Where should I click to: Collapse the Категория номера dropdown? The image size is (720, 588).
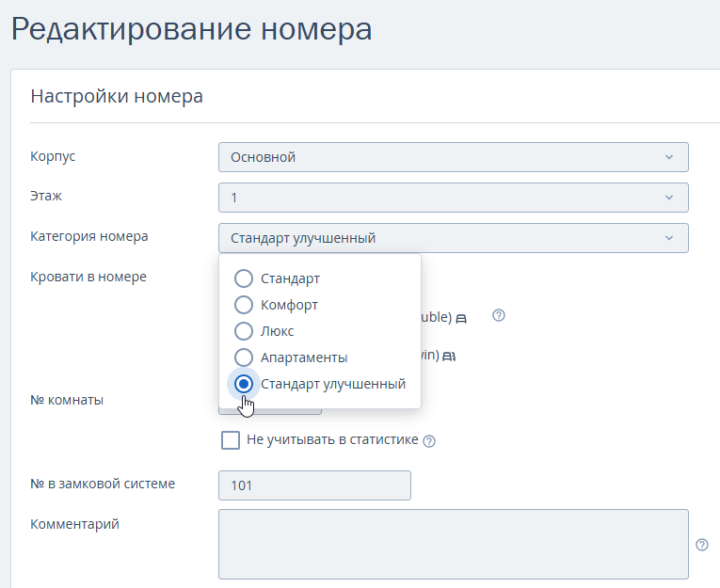pos(454,238)
